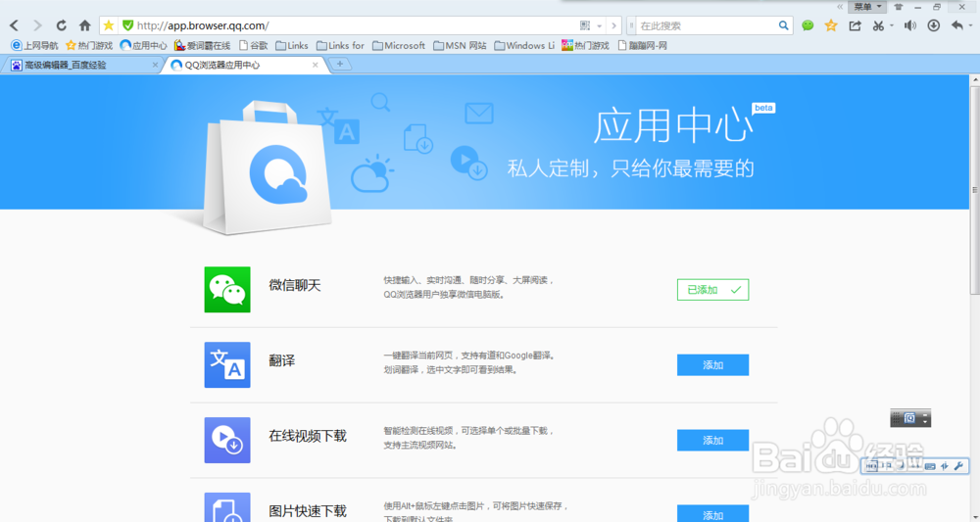Click the 微信聊天 app title
The width and height of the screenshot is (980, 522).
click(x=294, y=285)
